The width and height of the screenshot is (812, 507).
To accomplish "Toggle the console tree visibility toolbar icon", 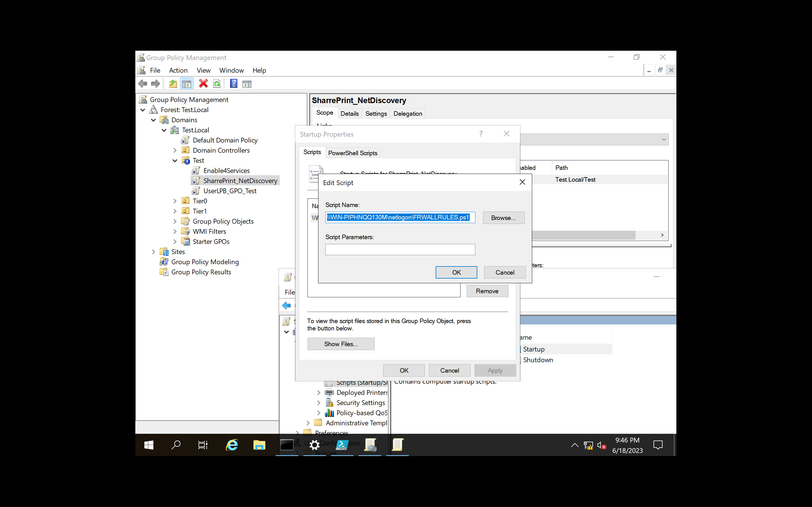I will 187,83.
